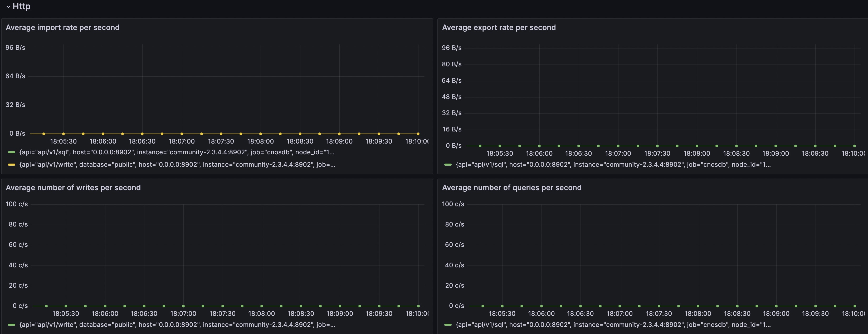The width and height of the screenshot is (868, 334).
Task: Click data point at 18:09:00 in queries chart
Action: (x=776, y=306)
